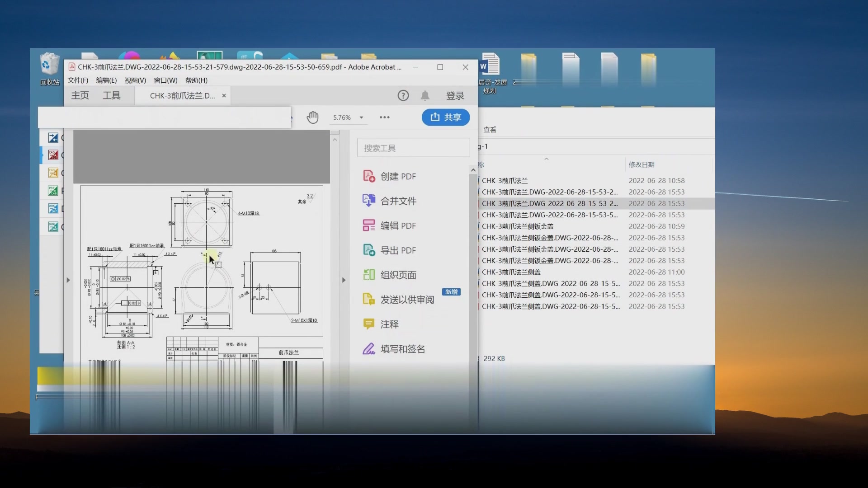Image resolution: width=868 pixels, height=488 pixels.
Task: Select the blue version-convert icon atop converter sidebar
Action: (x=53, y=138)
